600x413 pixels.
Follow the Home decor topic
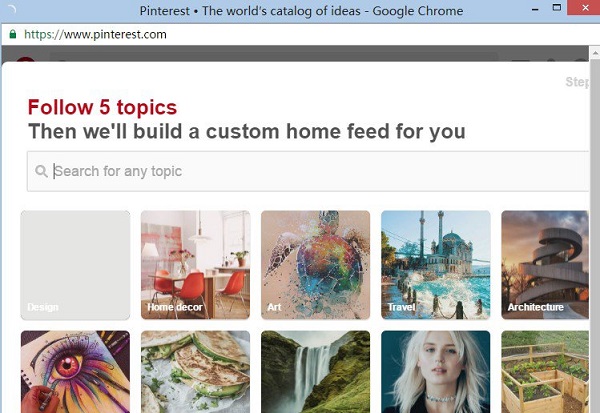[x=196, y=265]
